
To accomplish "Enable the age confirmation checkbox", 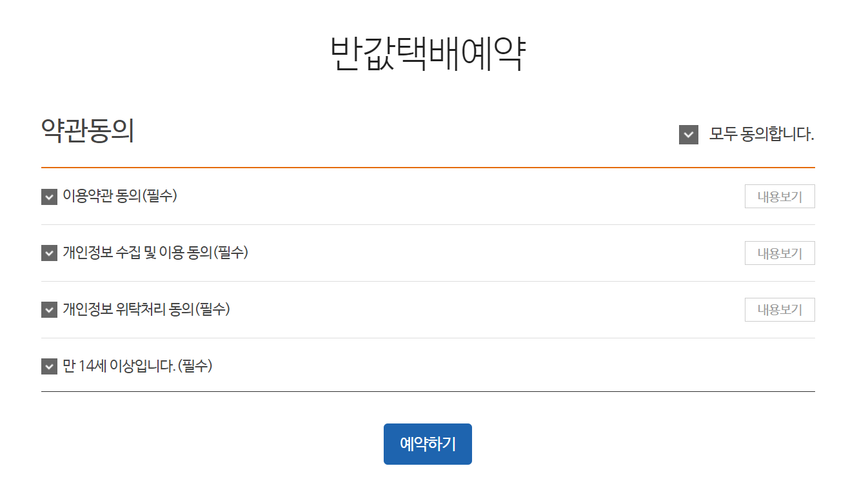I will coord(48,366).
